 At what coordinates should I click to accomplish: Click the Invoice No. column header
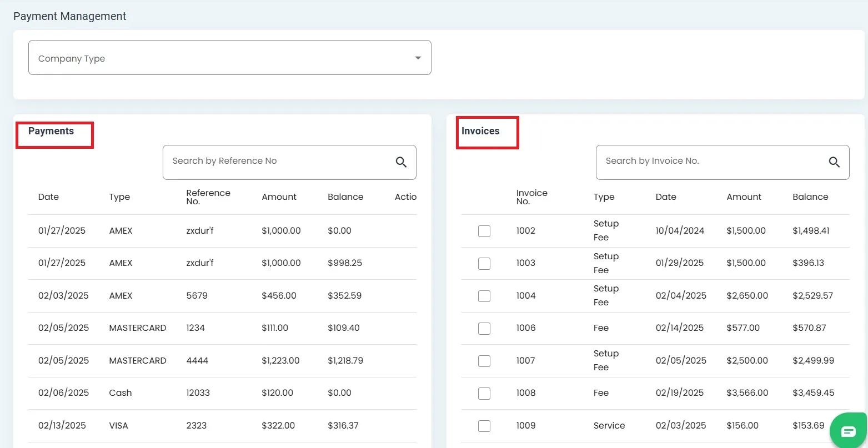(531, 197)
